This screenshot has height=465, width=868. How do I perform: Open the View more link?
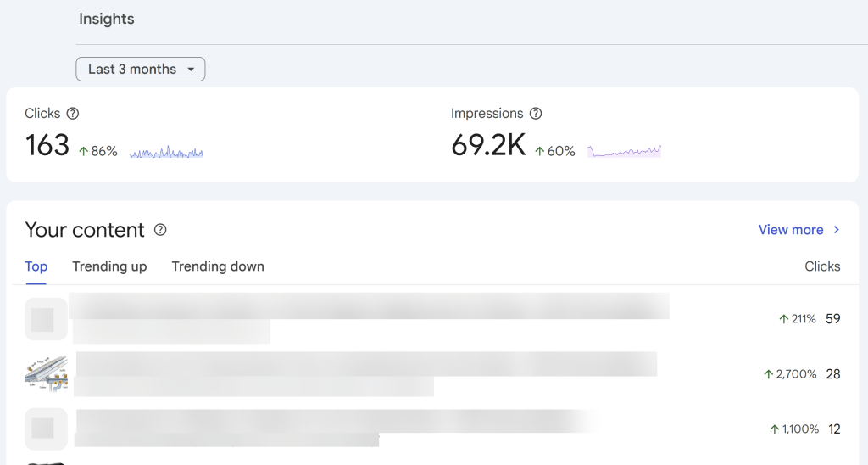pos(791,230)
